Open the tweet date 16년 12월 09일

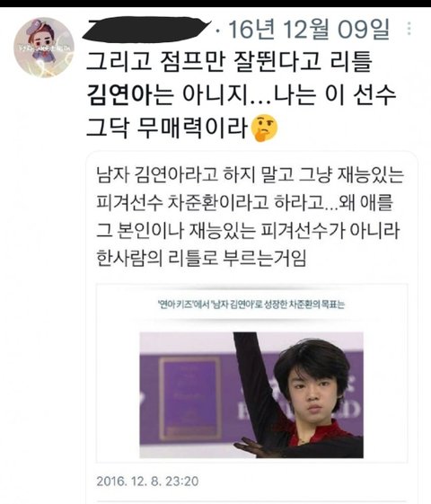(x=309, y=29)
